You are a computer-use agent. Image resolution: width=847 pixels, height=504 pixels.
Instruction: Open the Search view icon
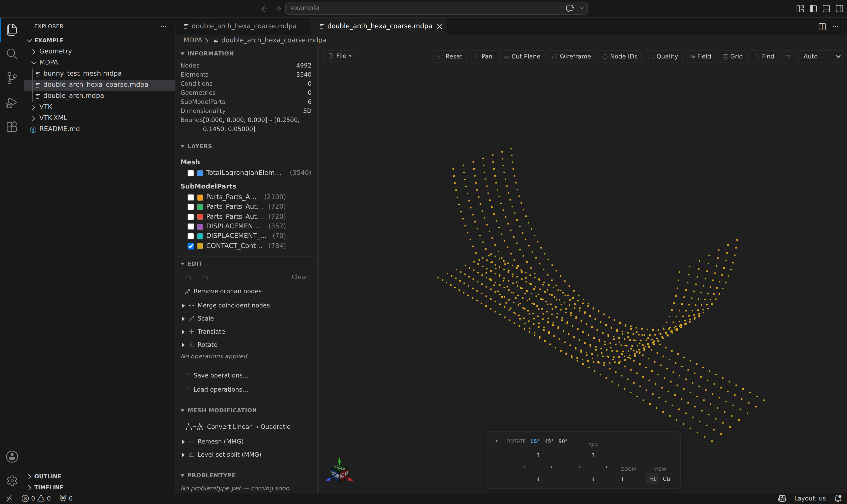coord(12,54)
